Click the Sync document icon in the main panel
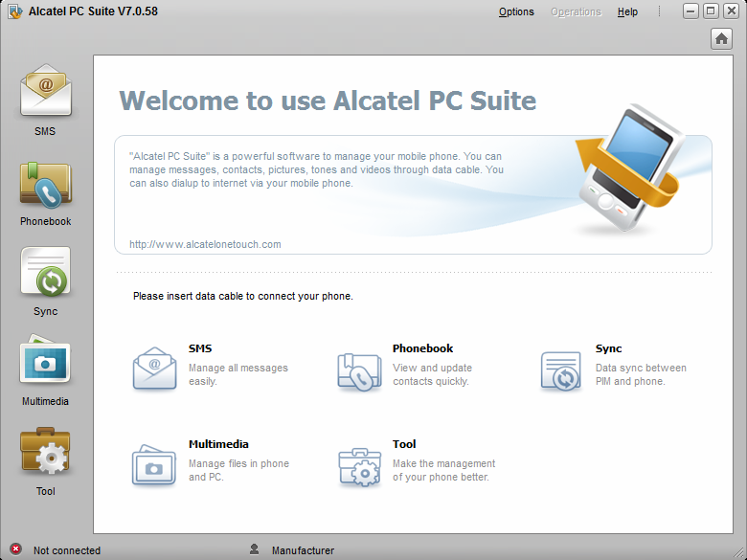This screenshot has width=747, height=560. [560, 371]
